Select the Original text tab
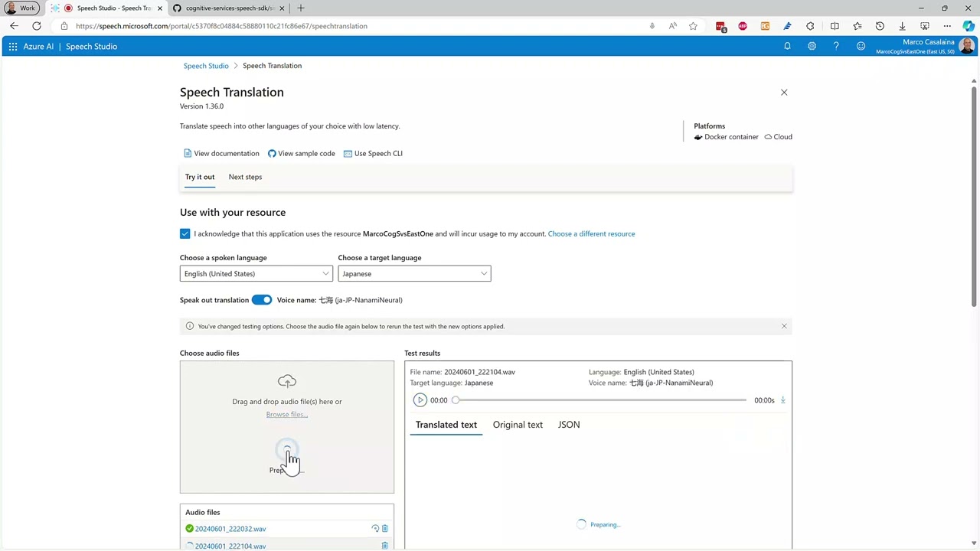The image size is (980, 551). (x=518, y=425)
